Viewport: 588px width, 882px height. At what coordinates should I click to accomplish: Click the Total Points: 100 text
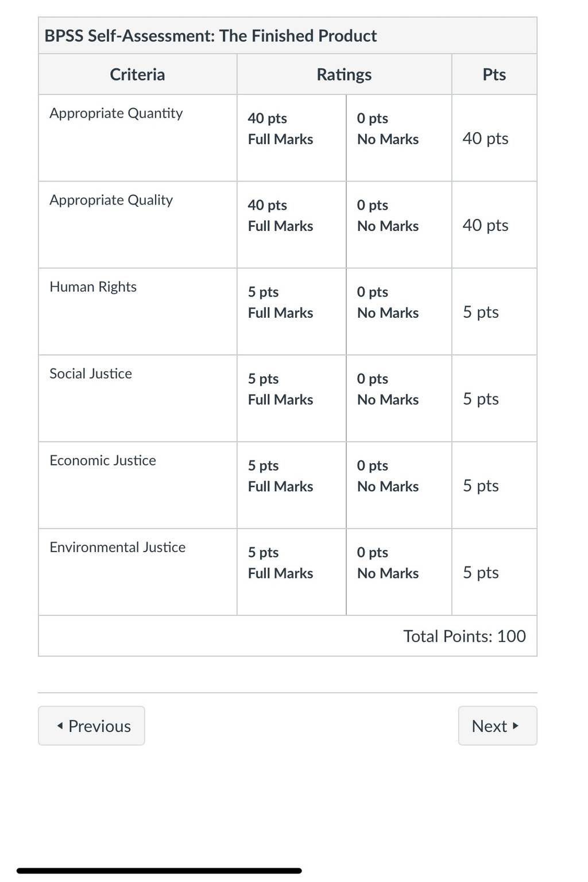[x=465, y=636]
